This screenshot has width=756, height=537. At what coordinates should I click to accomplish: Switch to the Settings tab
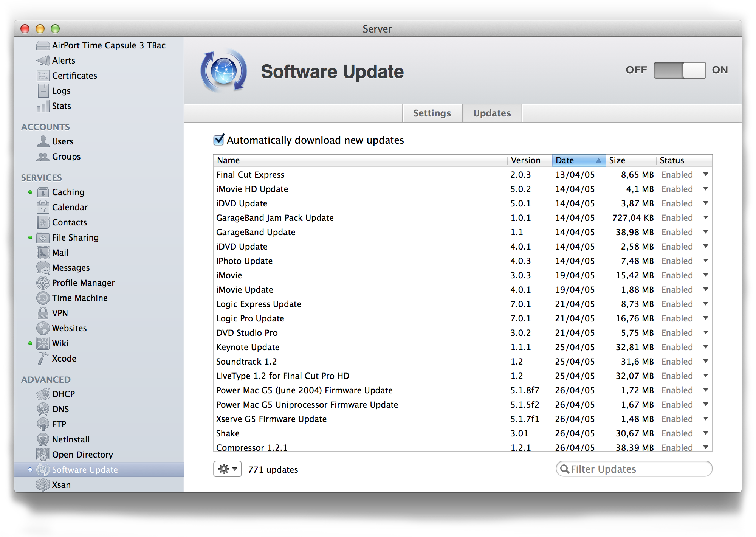tap(432, 113)
